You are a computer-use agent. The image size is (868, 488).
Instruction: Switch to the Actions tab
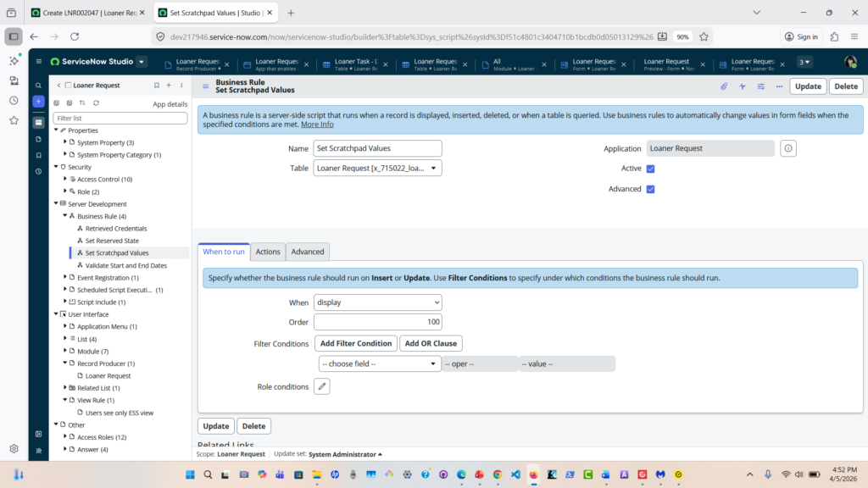(x=268, y=252)
